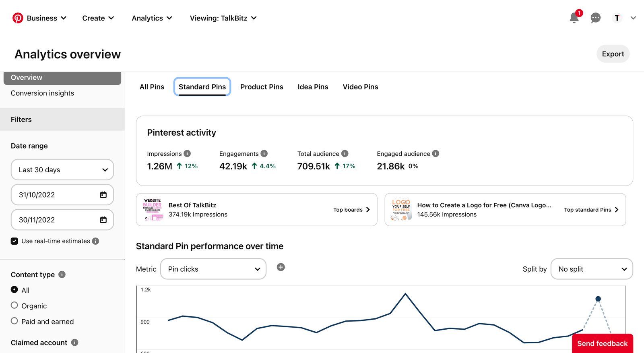The width and height of the screenshot is (644, 353).
Task: Click the 145.56k Impressions text
Action: pos(447,215)
